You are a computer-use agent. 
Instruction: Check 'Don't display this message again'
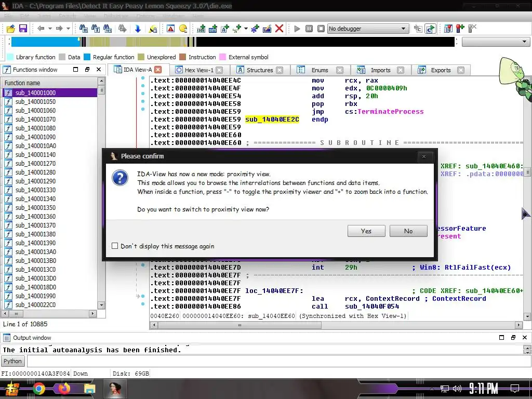(115, 246)
